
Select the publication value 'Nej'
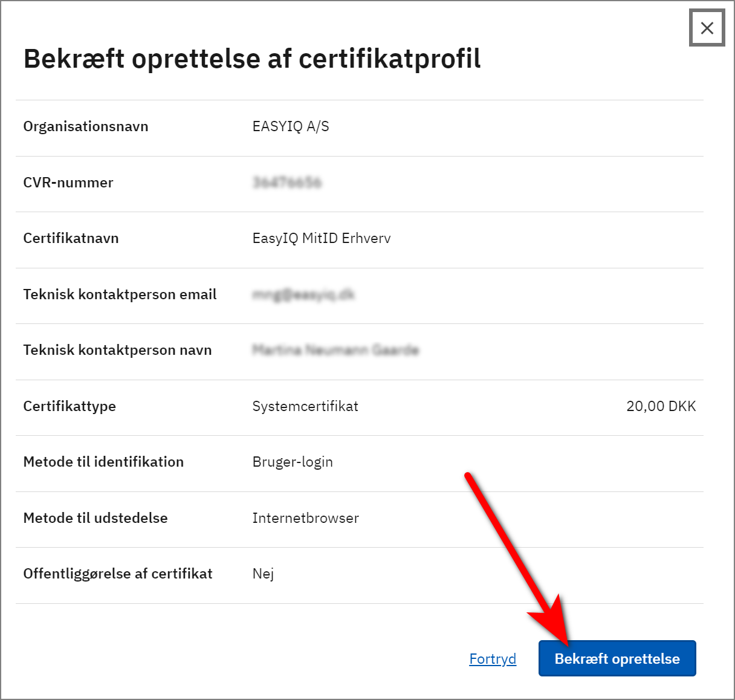point(263,574)
